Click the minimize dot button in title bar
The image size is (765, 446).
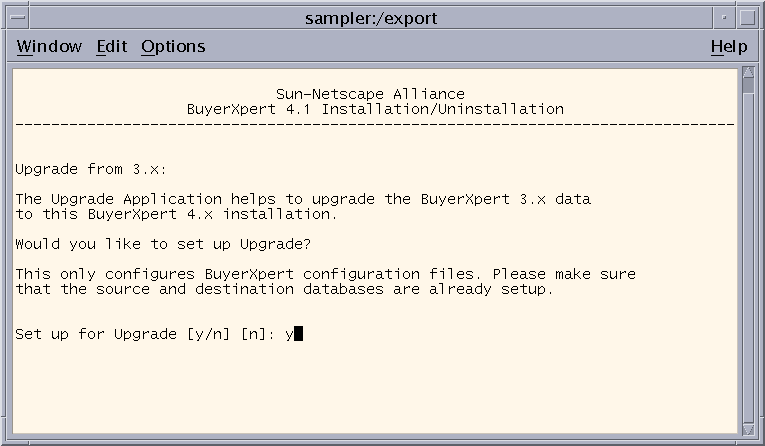(724, 18)
